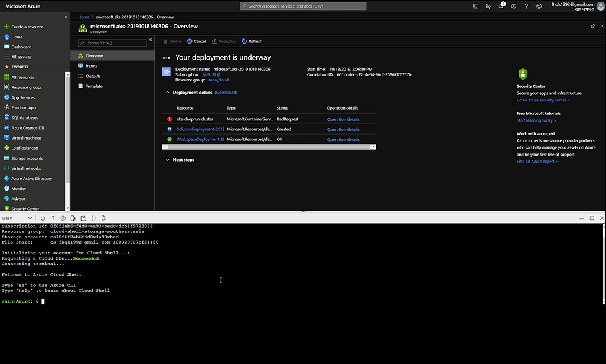Click the error icon beside aks-deeprun-cluster
Image resolution: width=606 pixels, height=364 pixels.
(170, 119)
